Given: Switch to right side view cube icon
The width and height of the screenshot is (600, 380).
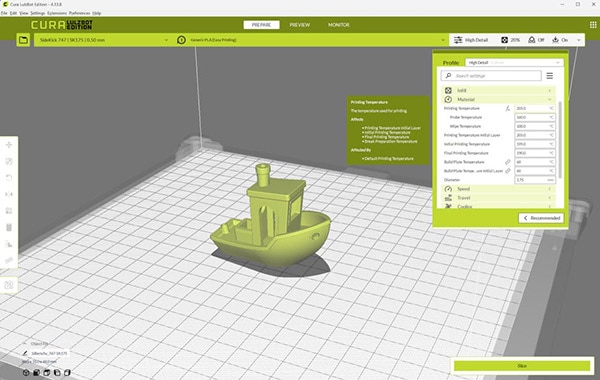Looking at the screenshot, I should pyautogui.click(x=67, y=372).
